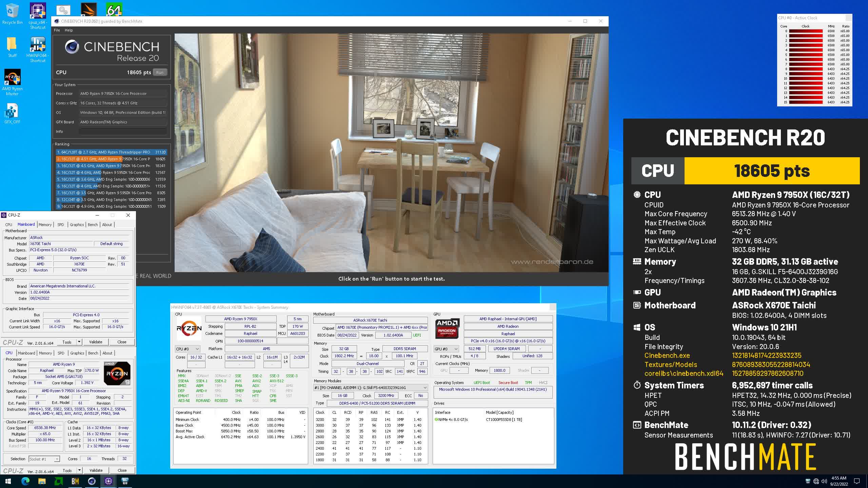
Task: Open the network tray icon
Action: pos(816,481)
